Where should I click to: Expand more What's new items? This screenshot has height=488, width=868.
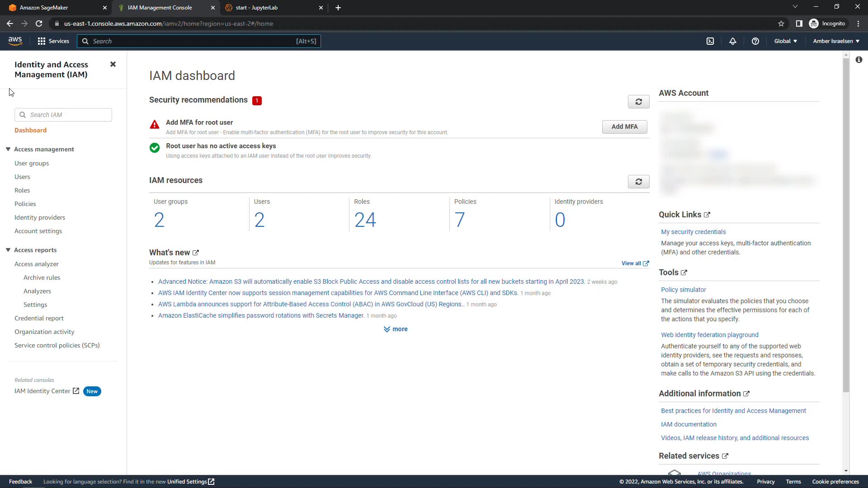pyautogui.click(x=396, y=329)
